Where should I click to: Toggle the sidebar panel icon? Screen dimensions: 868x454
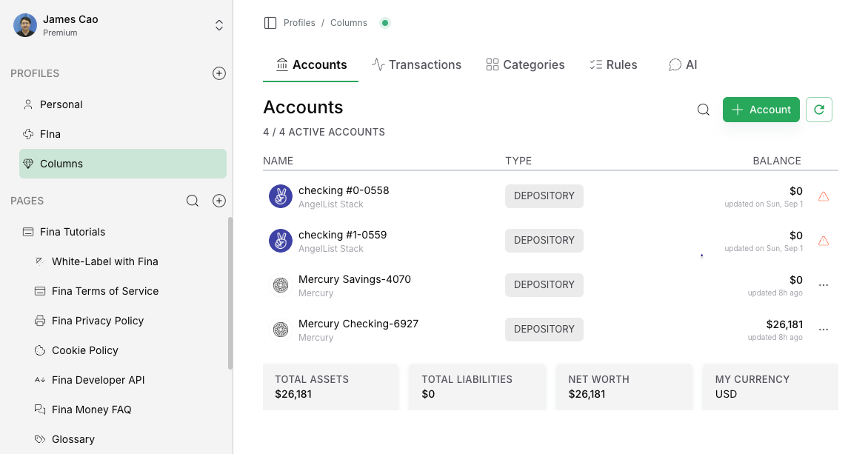click(x=270, y=23)
